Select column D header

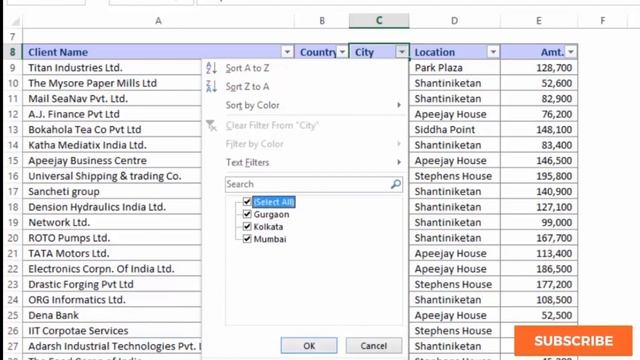coord(454,21)
